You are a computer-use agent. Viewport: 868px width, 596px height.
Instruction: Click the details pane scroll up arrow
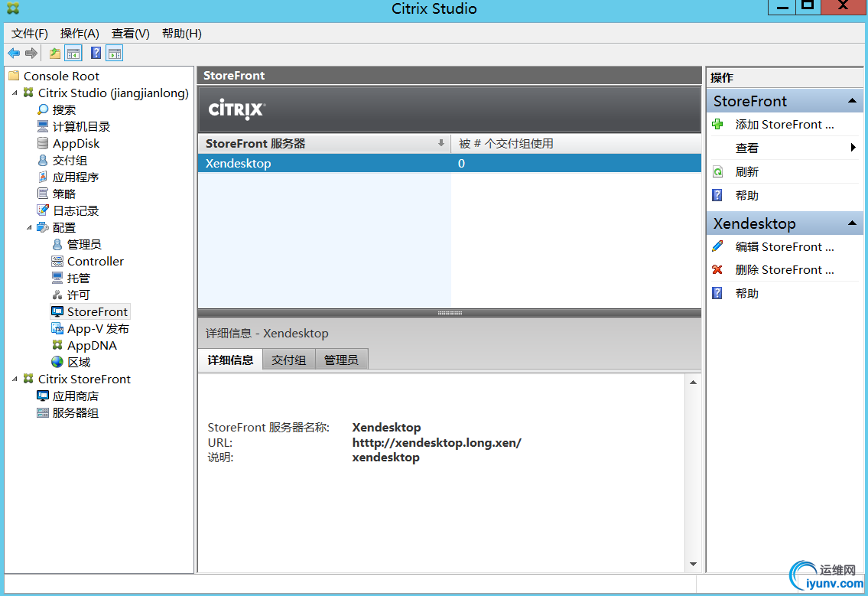(x=693, y=383)
